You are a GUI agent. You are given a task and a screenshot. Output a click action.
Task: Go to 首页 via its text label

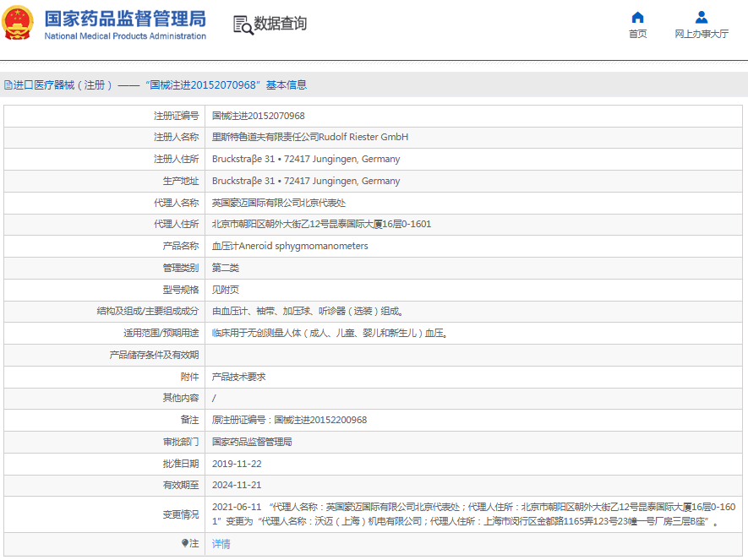coord(637,34)
